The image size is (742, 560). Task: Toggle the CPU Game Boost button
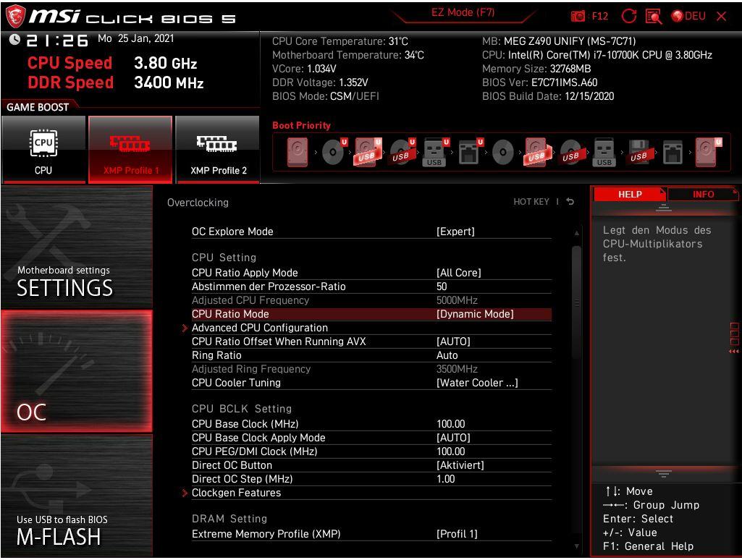point(43,150)
